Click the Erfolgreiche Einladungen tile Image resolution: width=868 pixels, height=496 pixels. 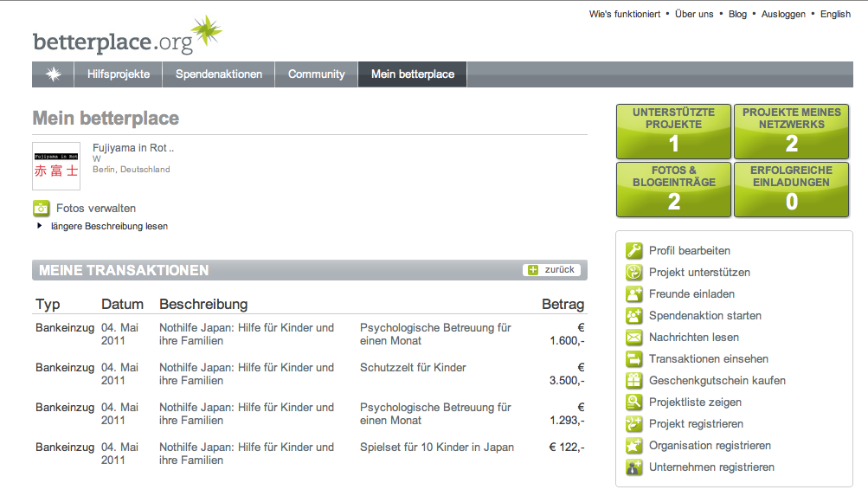(x=792, y=190)
